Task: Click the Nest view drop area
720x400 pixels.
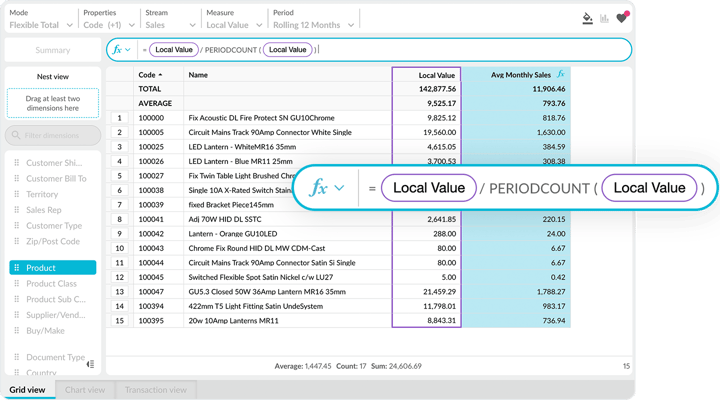Action: point(53,103)
